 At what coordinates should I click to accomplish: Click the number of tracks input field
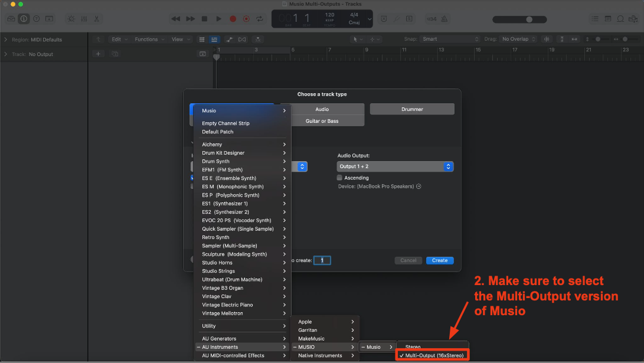point(322,260)
